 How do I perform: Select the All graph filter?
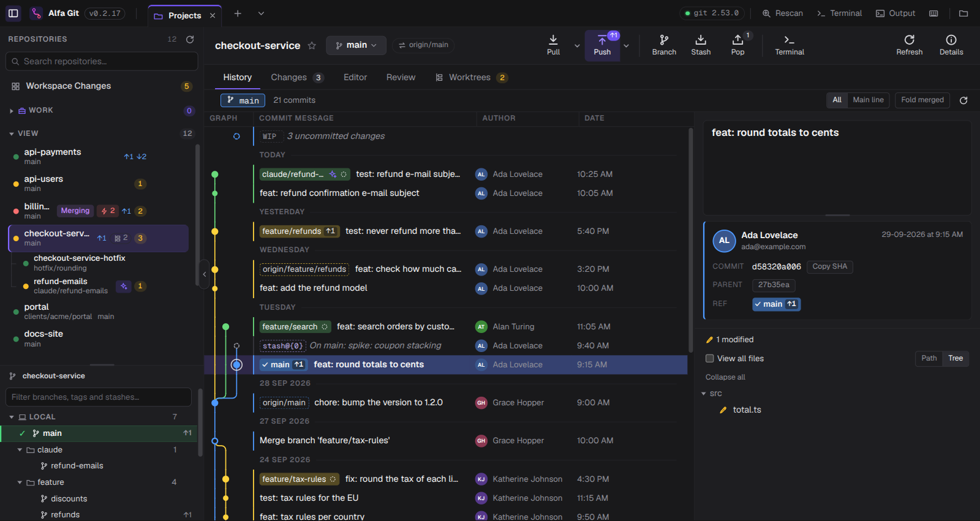point(837,100)
